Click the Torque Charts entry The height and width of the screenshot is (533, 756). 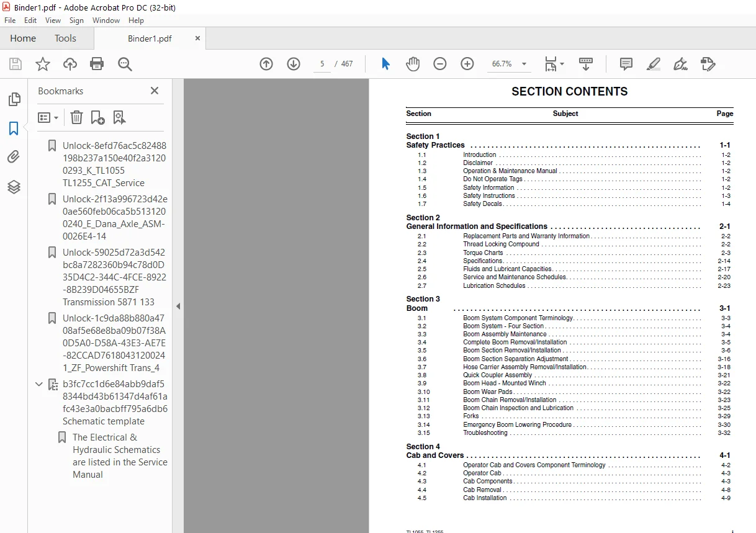pyautogui.click(x=483, y=253)
